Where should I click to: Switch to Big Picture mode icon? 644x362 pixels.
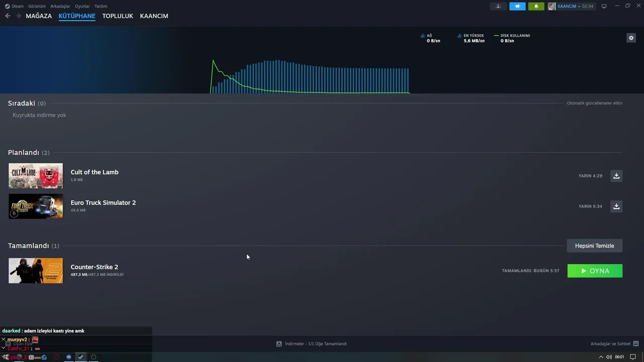pyautogui.click(x=604, y=6)
